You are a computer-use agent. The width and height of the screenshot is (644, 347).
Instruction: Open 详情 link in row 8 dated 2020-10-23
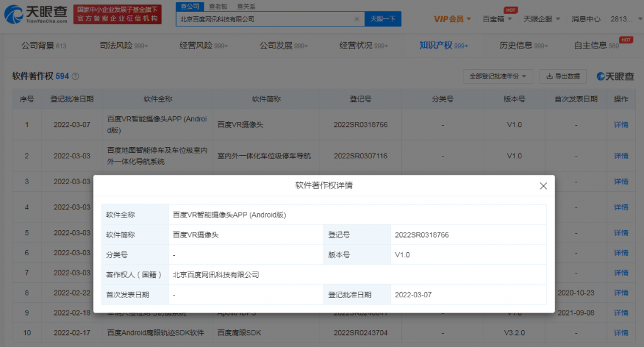(621, 293)
